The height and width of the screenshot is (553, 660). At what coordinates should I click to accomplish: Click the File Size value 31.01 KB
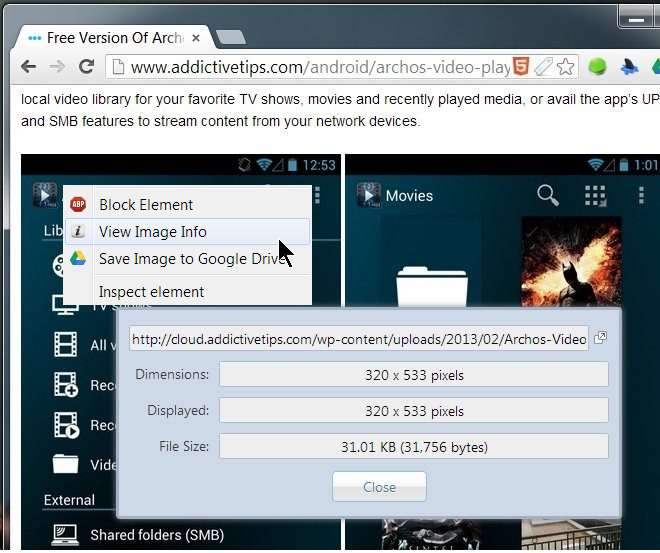click(414, 447)
